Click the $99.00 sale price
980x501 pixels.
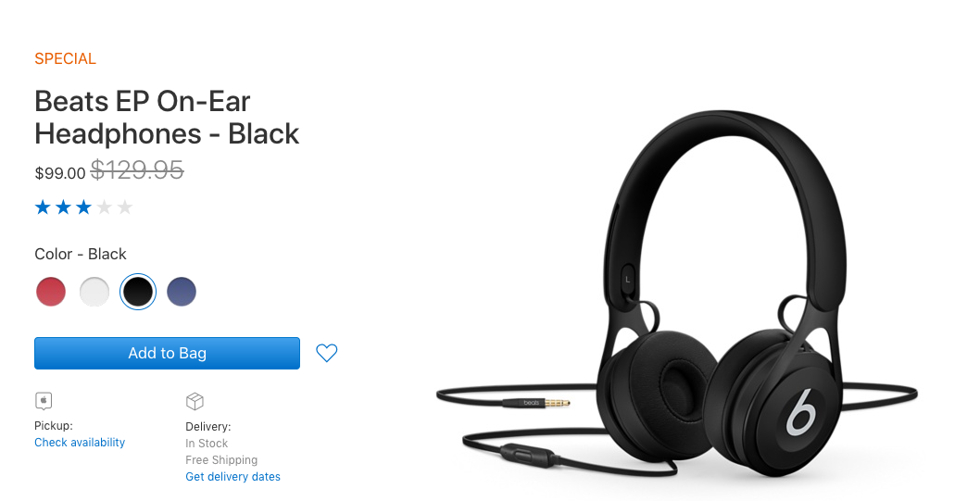click(x=60, y=173)
